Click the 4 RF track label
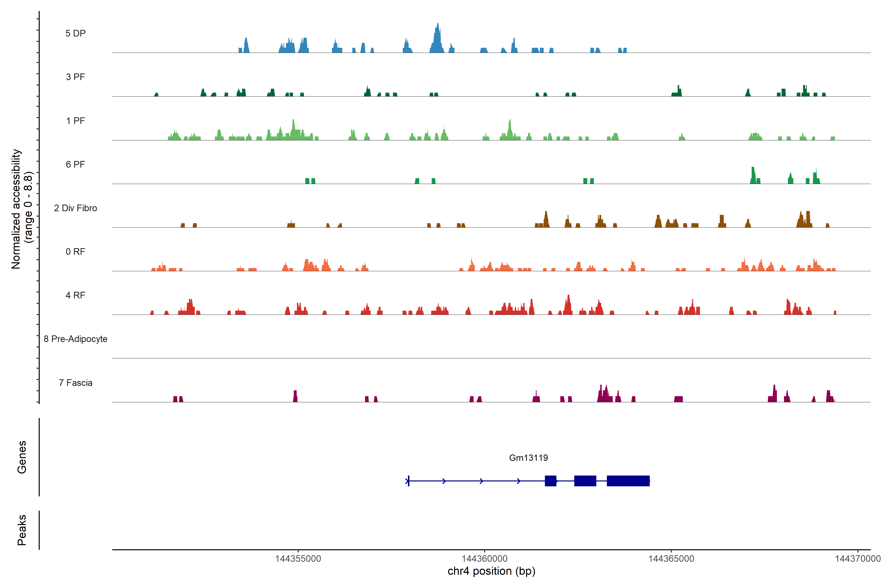The image size is (882, 588). pyautogui.click(x=75, y=295)
